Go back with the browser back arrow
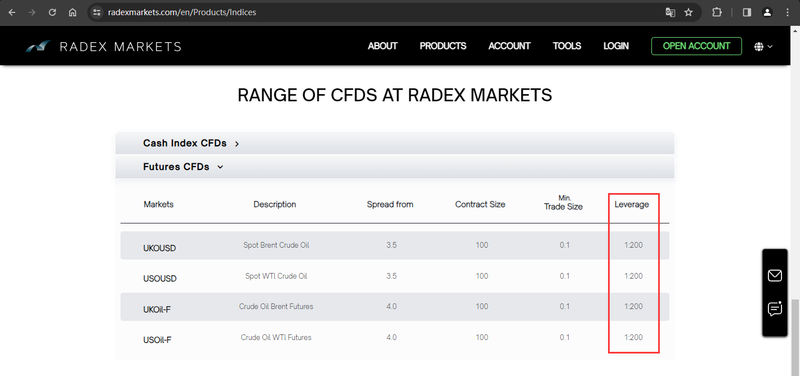800x376 pixels. (12, 13)
